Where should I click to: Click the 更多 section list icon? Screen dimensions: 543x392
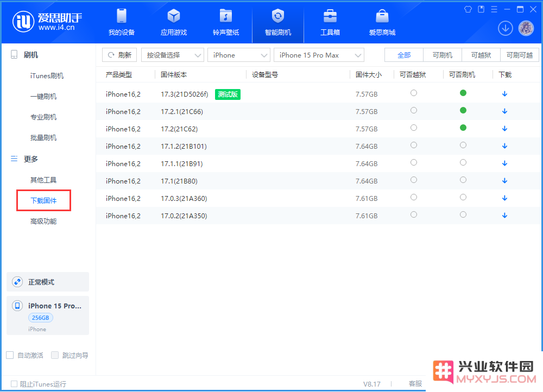(x=14, y=159)
